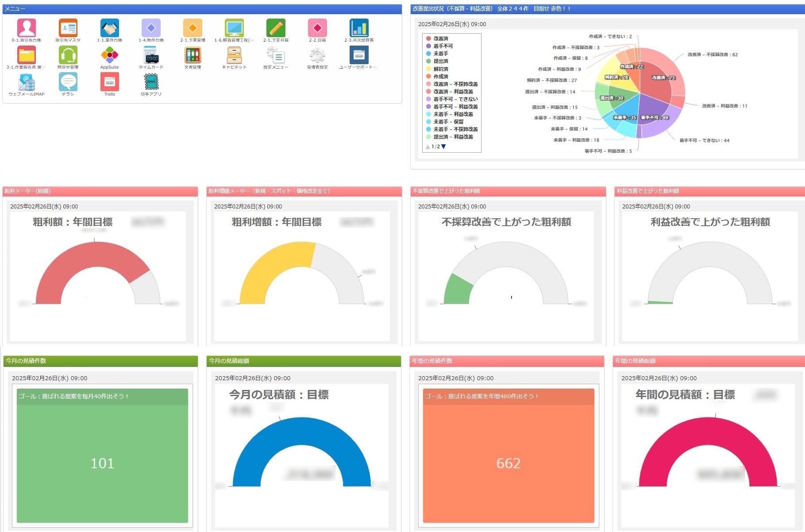Select the 今月の見積件数 panel header
The width and height of the screenshot is (805, 532).
pyautogui.click(x=100, y=361)
